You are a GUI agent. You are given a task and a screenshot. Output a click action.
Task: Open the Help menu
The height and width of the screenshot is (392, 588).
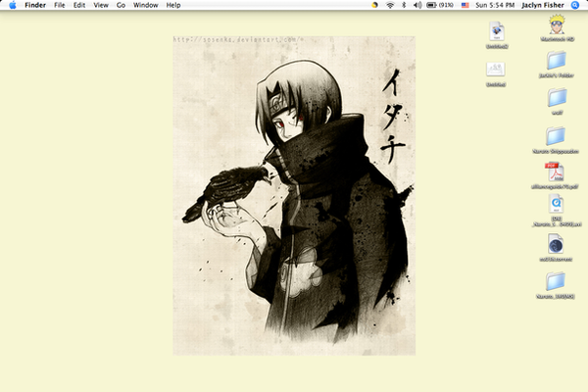click(173, 5)
